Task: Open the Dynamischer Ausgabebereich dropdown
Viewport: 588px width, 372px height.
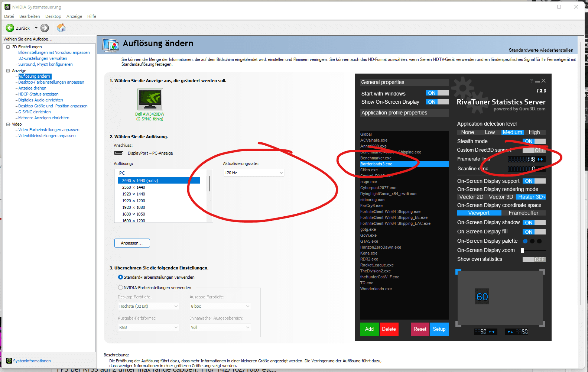Action: tap(220, 327)
